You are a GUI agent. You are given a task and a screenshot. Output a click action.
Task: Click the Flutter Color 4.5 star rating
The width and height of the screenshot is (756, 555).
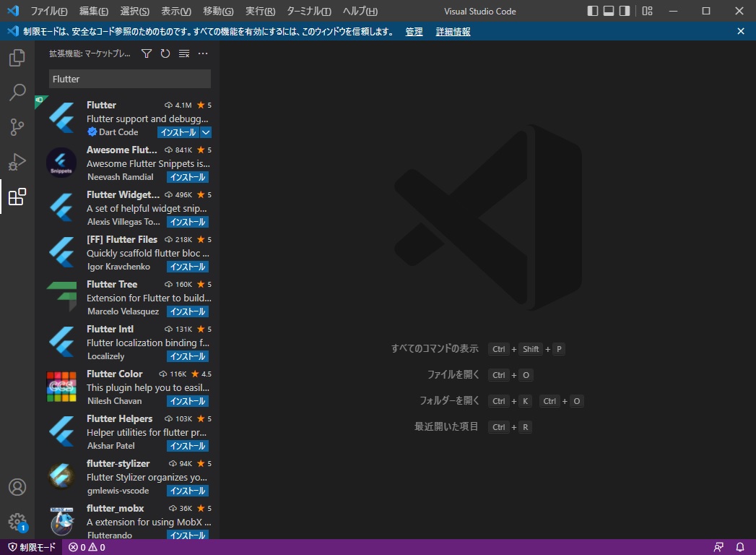[x=201, y=374]
